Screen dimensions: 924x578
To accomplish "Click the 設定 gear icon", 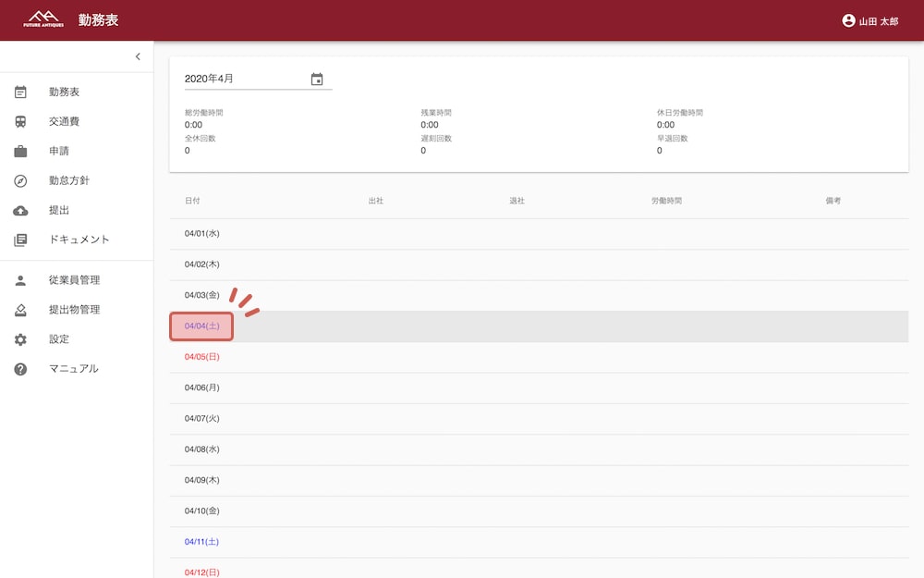I will point(20,339).
